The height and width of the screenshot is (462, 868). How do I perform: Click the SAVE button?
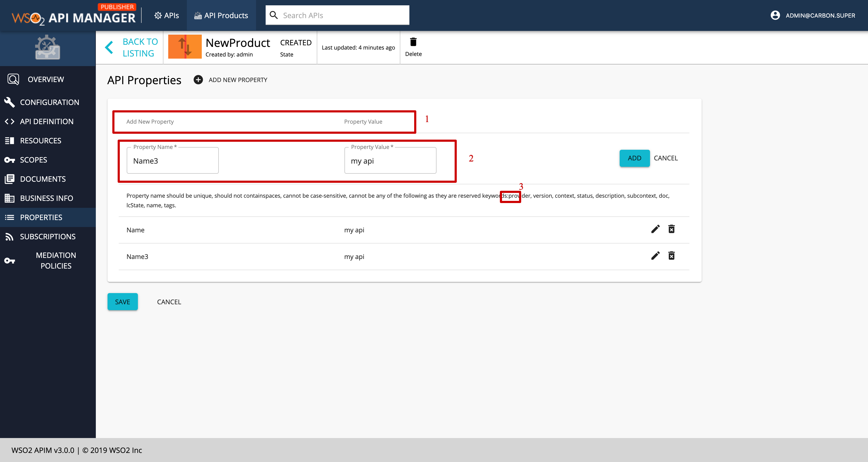pyautogui.click(x=122, y=302)
